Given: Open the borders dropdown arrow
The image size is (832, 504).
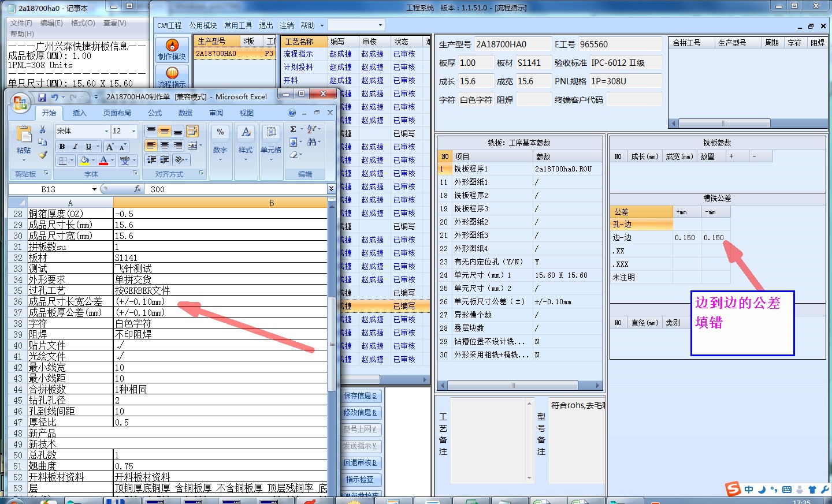Looking at the screenshot, I should coord(72,160).
